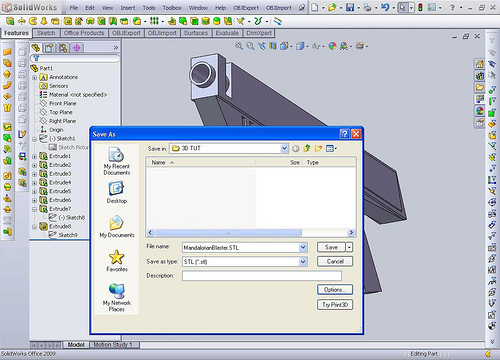The image size is (500, 360).
Task: Open the Views menu icon in the Save As dialog
Action: pos(331,148)
